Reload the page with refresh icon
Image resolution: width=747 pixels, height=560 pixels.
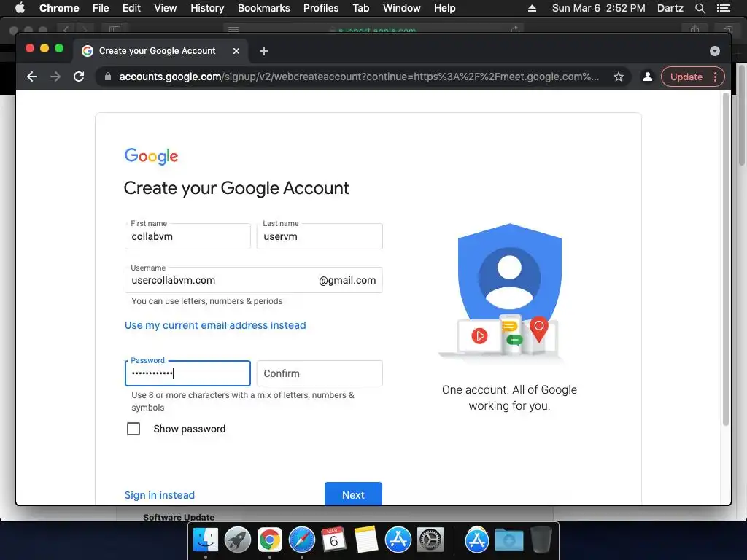click(79, 77)
